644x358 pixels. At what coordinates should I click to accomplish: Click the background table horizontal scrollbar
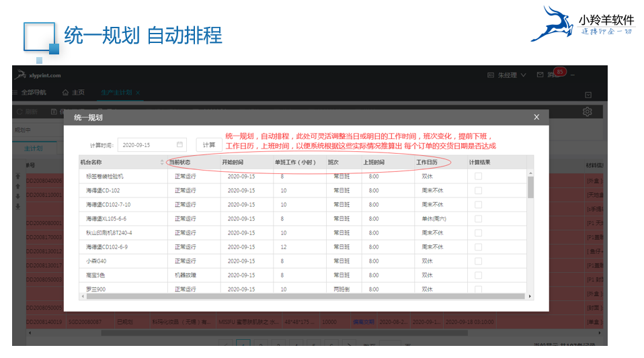(x=284, y=333)
